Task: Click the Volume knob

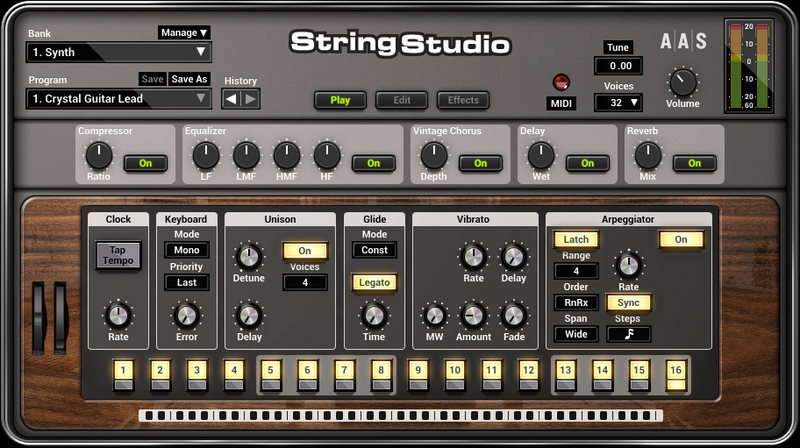Action: click(x=682, y=83)
